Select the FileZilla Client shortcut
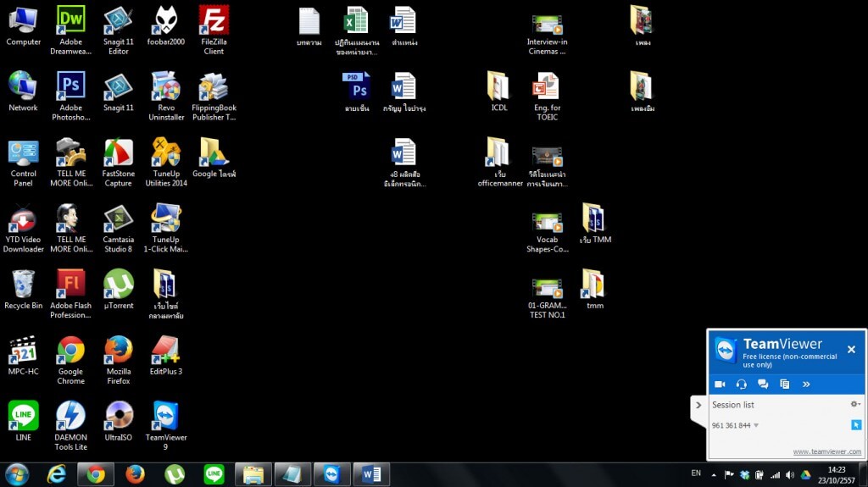The width and height of the screenshot is (868, 487). pyautogui.click(x=214, y=30)
